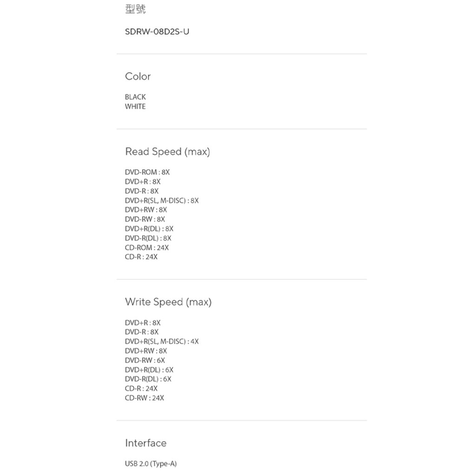Click the Color section heading
The image size is (476, 476).
tap(138, 76)
